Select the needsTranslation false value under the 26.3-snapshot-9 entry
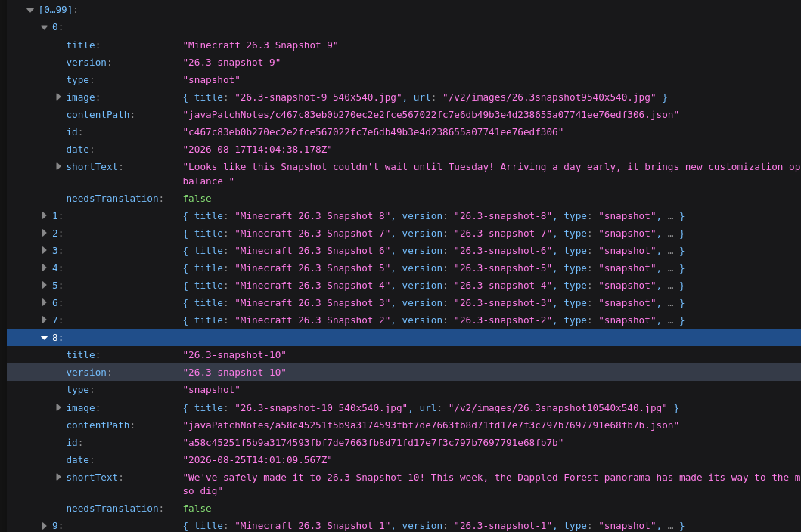Image resolution: width=801 pixels, height=532 pixels. 197,198
